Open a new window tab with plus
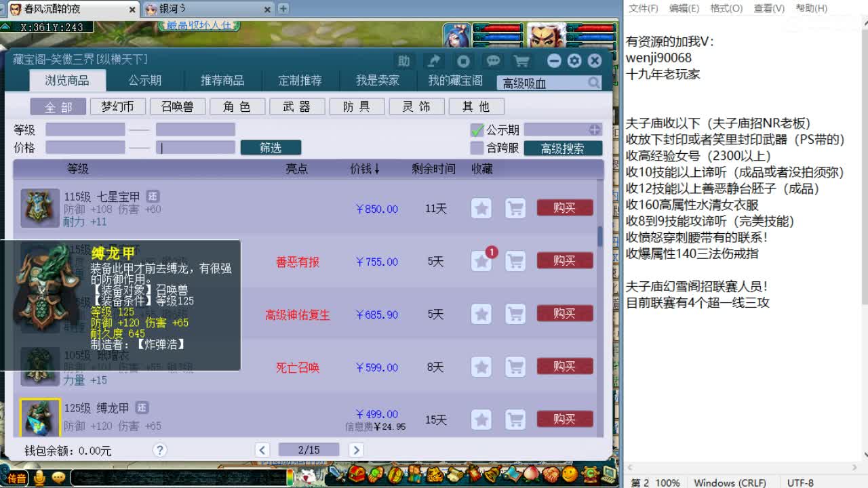 click(283, 8)
